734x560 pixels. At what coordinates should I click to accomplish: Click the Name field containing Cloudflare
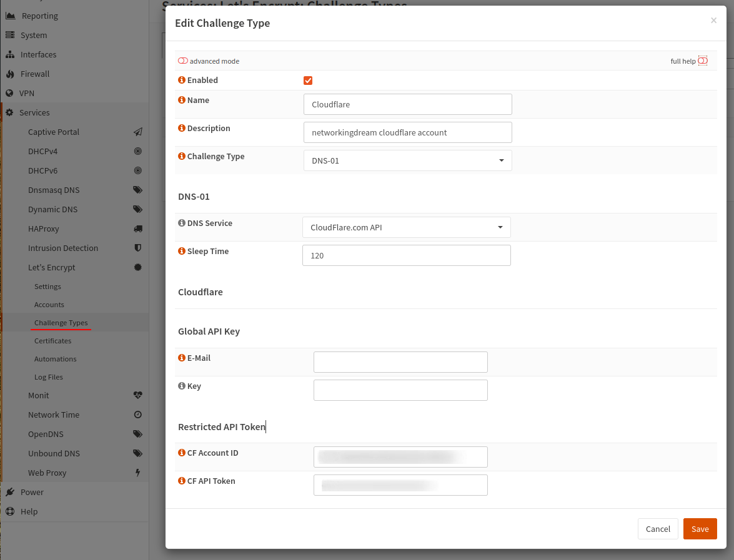407,104
